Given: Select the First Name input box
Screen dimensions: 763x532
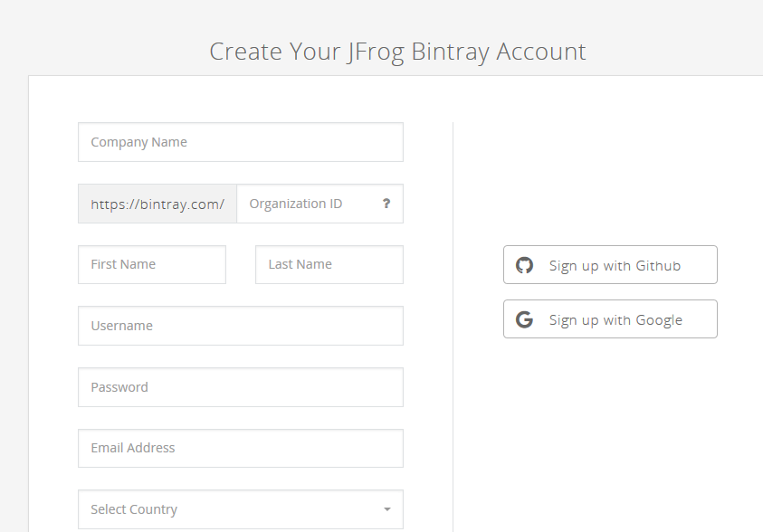Looking at the screenshot, I should click(x=152, y=264).
